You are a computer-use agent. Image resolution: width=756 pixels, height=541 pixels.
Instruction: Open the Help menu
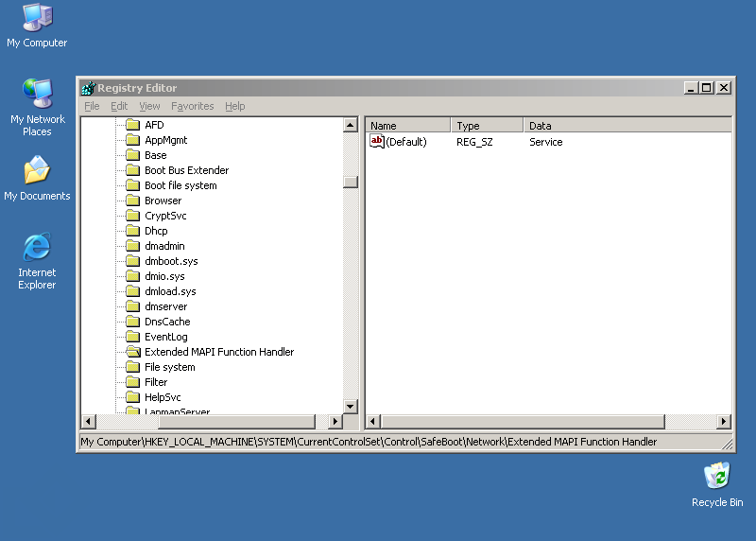(234, 106)
